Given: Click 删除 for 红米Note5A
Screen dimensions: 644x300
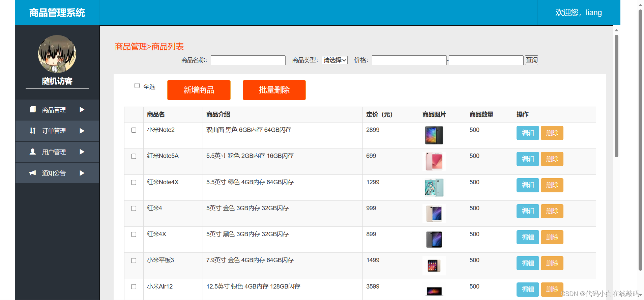Looking at the screenshot, I should point(552,159).
